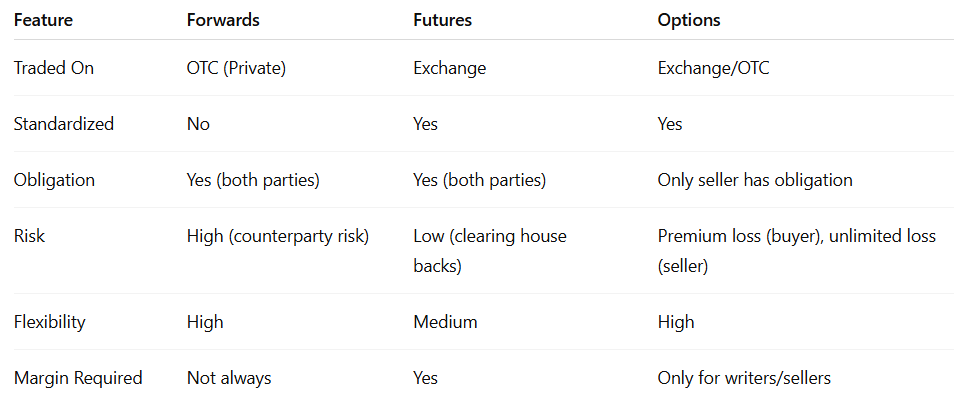Click the Feature column header
The image size is (954, 395).
pos(43,20)
